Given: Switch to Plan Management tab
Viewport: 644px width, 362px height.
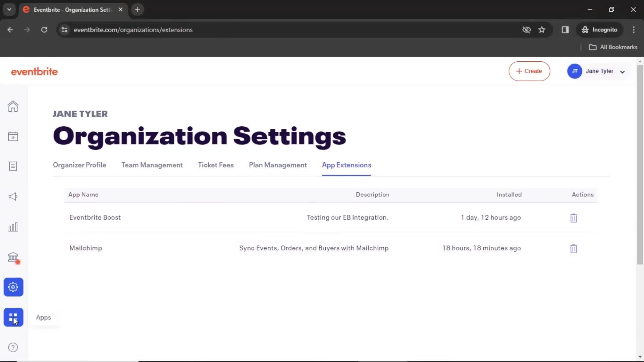Looking at the screenshot, I should point(278,165).
